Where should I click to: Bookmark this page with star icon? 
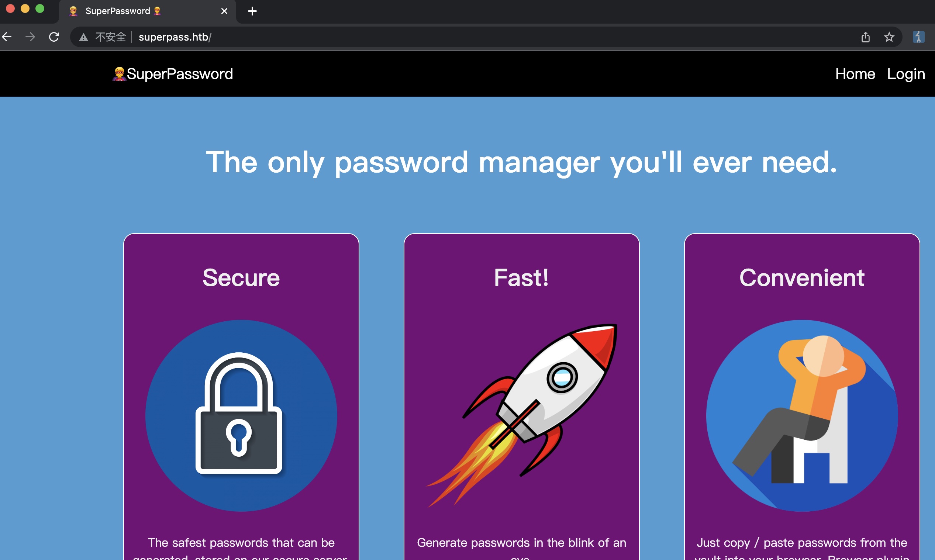(x=889, y=37)
